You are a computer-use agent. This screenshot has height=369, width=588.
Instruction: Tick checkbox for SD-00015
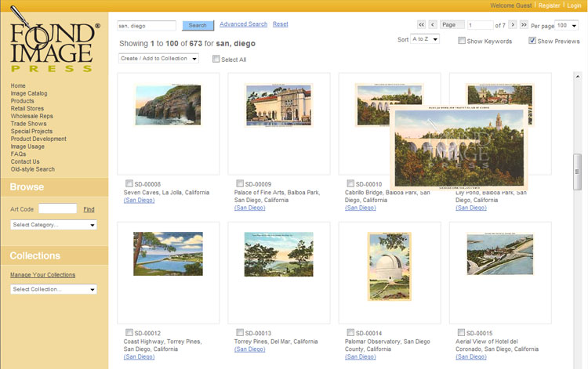461,333
